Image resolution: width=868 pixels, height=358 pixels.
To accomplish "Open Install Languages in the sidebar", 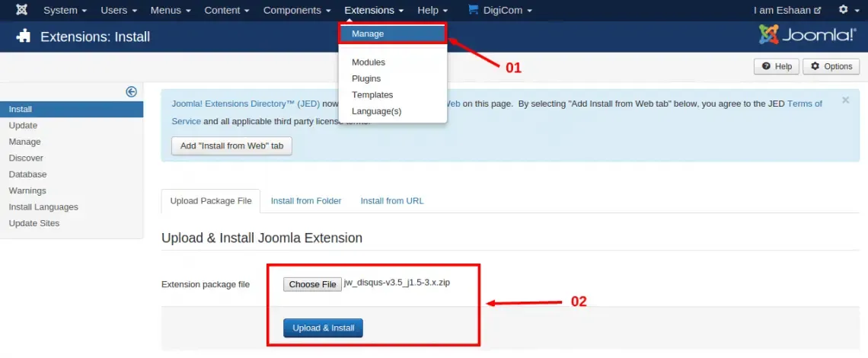I will (43, 206).
